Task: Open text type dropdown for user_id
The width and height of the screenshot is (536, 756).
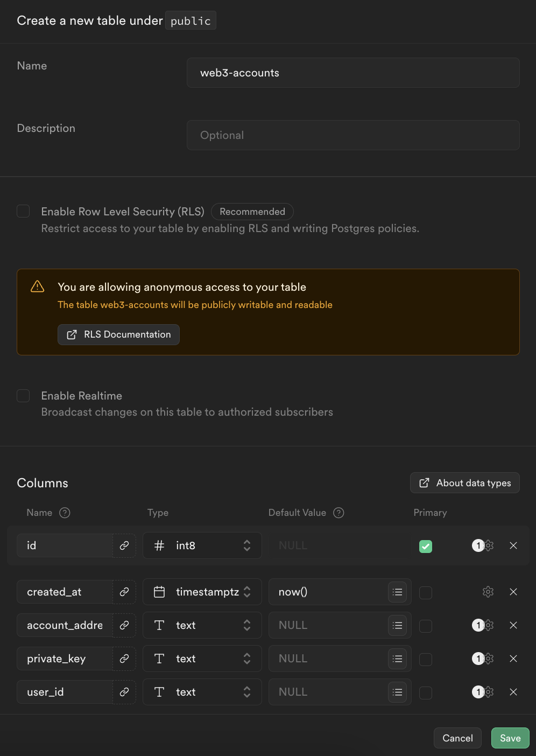Action: (x=202, y=692)
